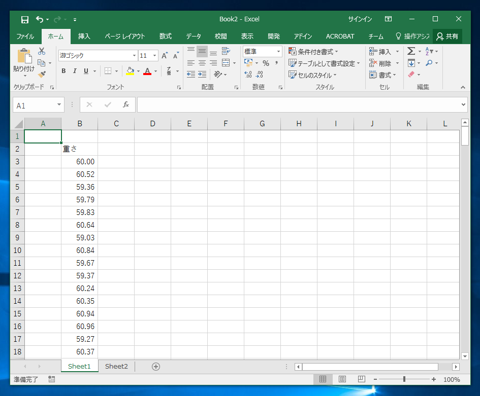The image size is (480, 396).
Task: Click the Cut scissors icon
Action: pos(42,51)
